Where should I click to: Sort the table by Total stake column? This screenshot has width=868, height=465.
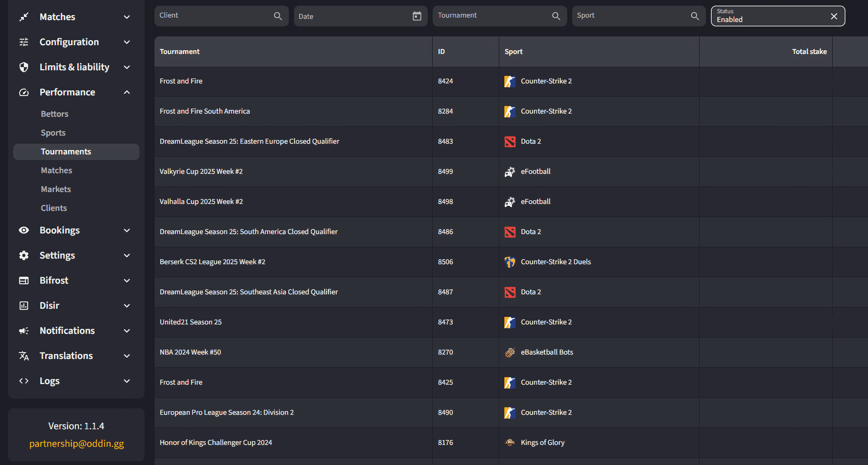809,51
